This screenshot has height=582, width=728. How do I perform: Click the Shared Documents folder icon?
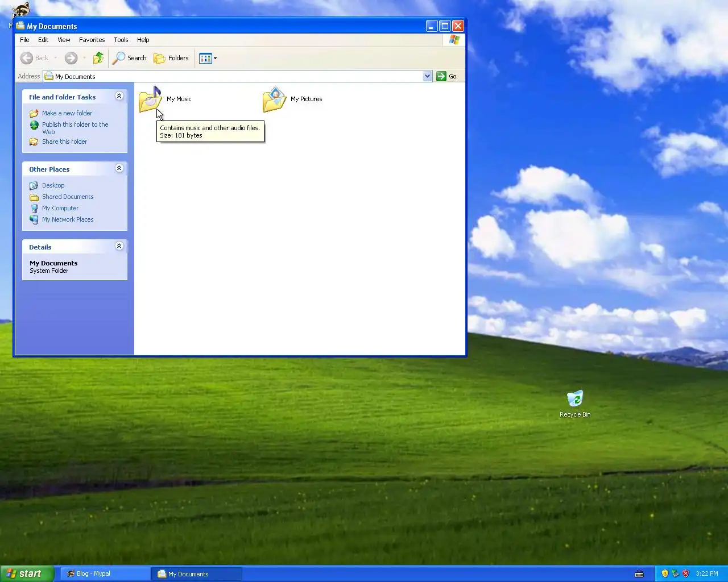pos(34,197)
